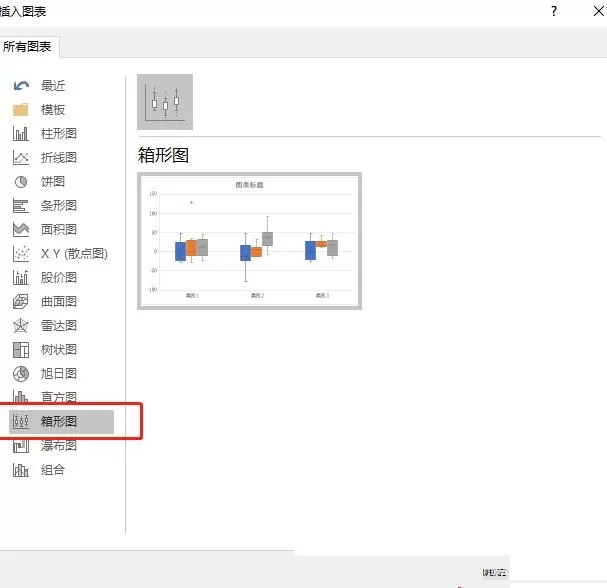Select the 雷达图 label
Image resolution: width=607 pixels, height=588 pixels.
click(x=59, y=326)
